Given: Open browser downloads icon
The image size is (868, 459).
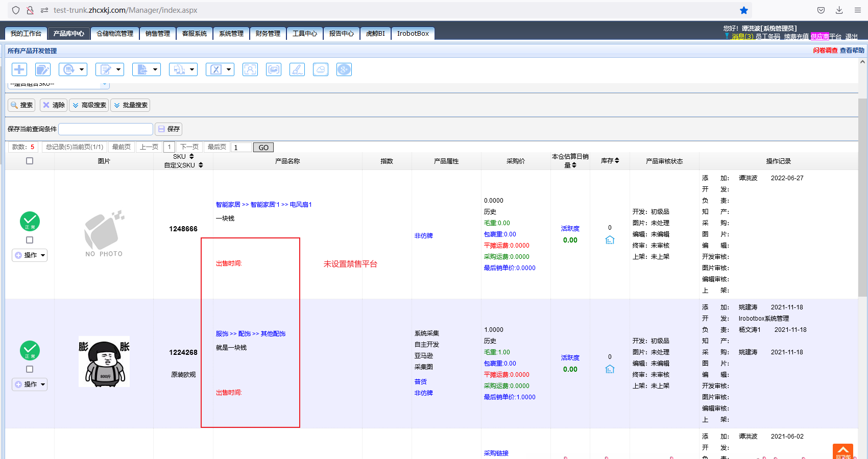Looking at the screenshot, I should coord(839,10).
